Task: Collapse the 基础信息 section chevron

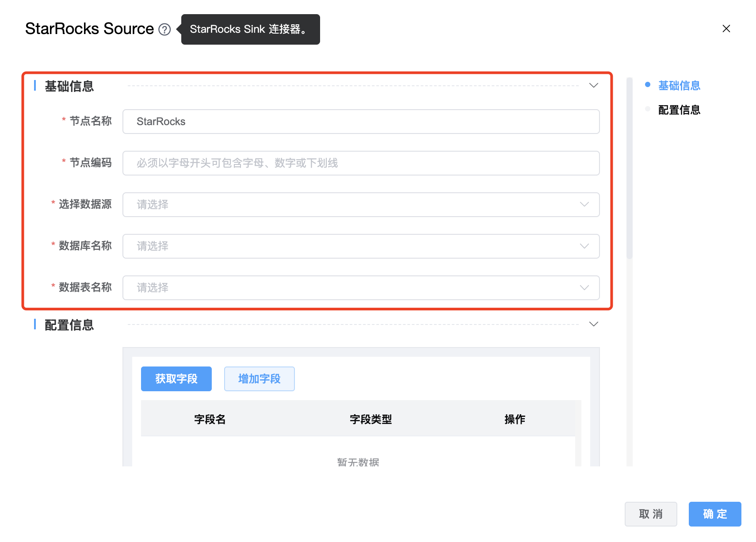Action: pyautogui.click(x=593, y=85)
